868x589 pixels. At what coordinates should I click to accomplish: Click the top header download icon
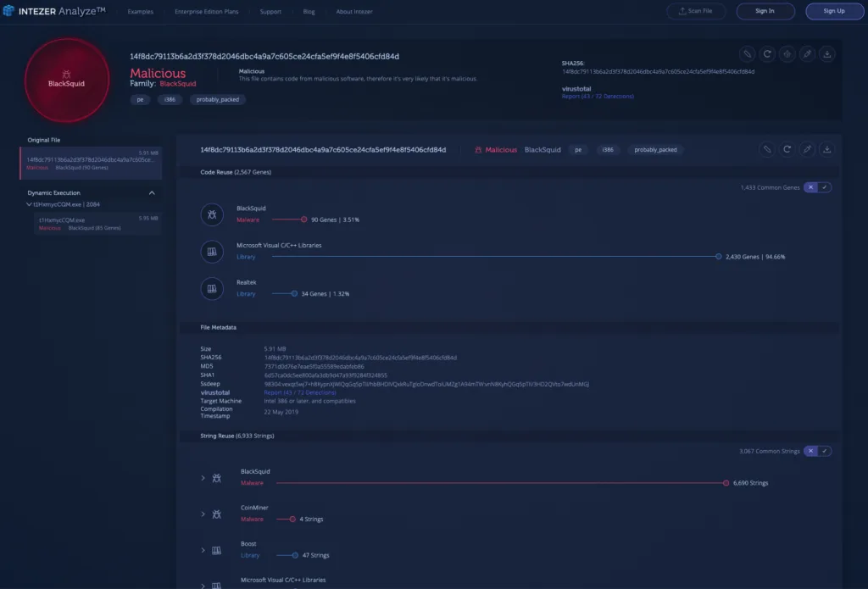[827, 53]
